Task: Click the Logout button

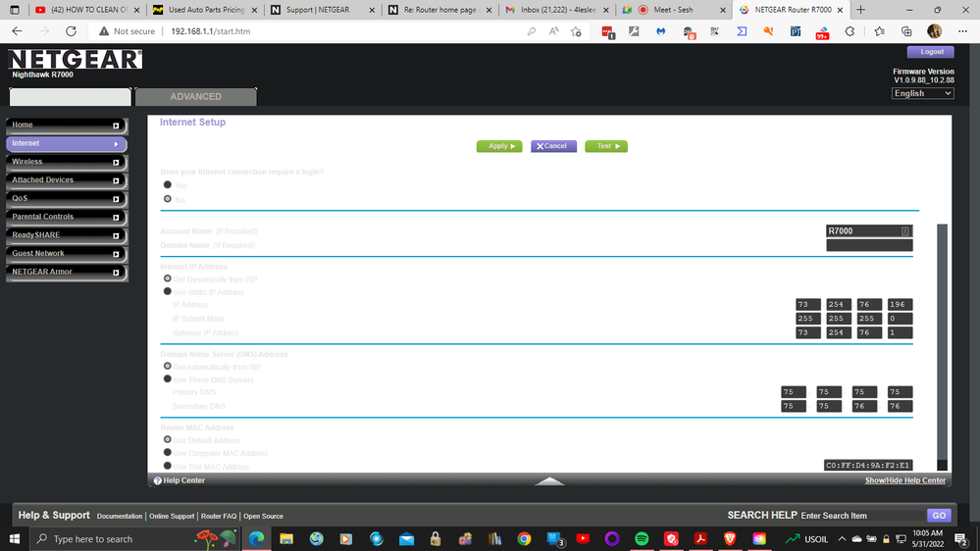Action: (x=931, y=52)
